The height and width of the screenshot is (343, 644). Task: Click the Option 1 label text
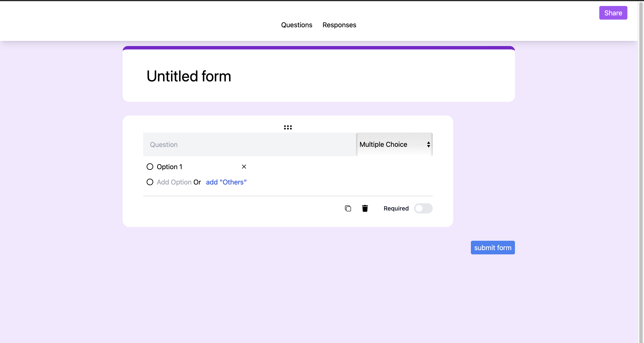169,166
